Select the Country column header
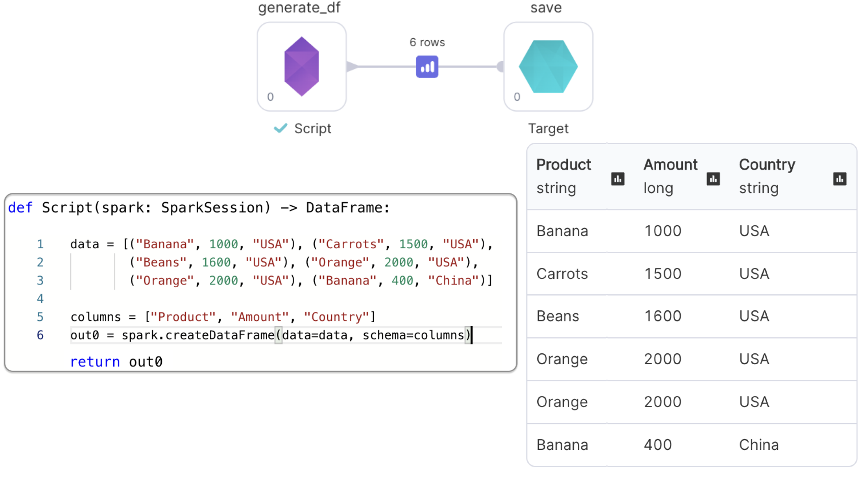866x504 pixels. pyautogui.click(x=767, y=165)
